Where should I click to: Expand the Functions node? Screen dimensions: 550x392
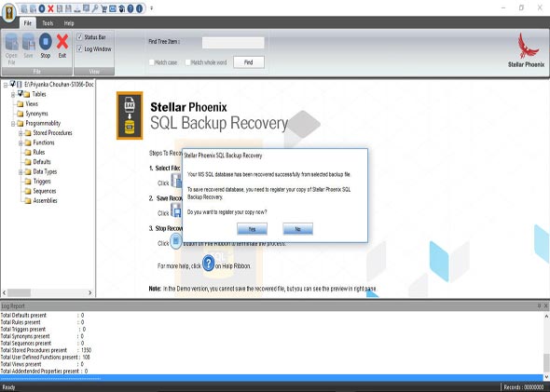(x=21, y=143)
